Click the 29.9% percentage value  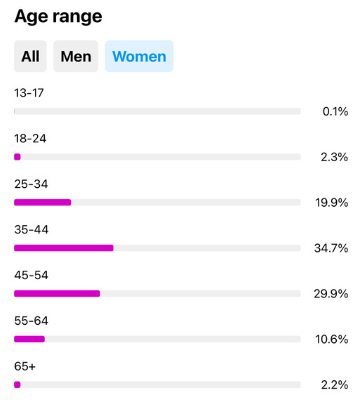click(x=331, y=294)
